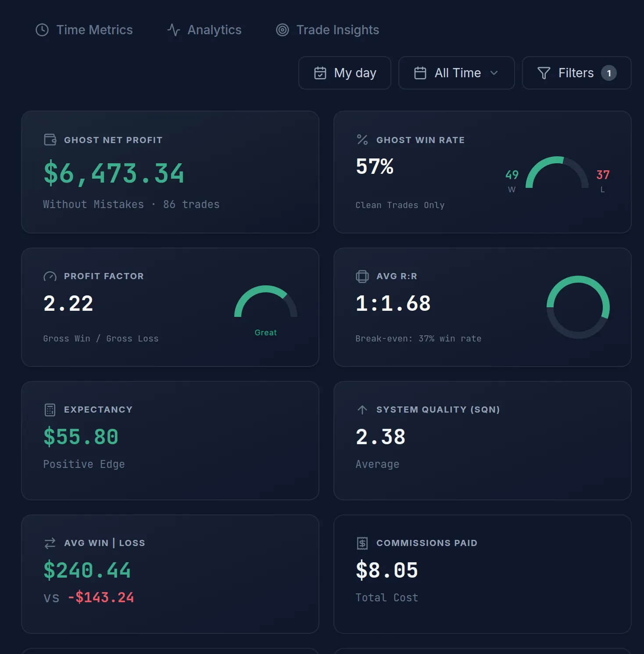Click the 2.22 profit factor value
The height and width of the screenshot is (654, 644).
[x=68, y=303]
